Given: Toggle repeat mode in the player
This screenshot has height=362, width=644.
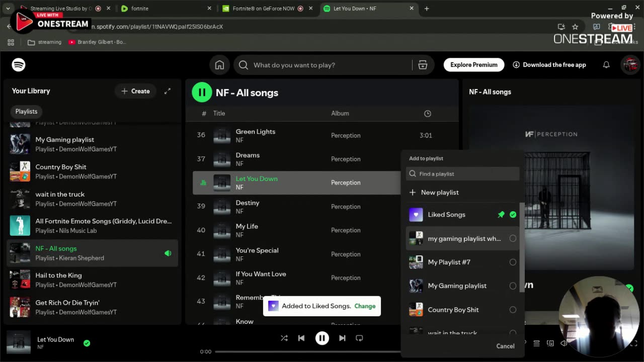Looking at the screenshot, I should (x=359, y=338).
